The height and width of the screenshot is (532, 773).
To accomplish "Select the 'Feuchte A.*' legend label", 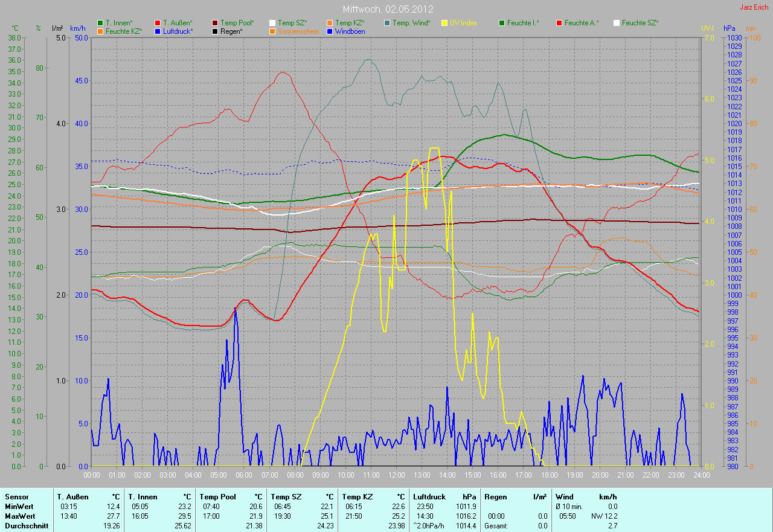I will pyautogui.click(x=582, y=23).
